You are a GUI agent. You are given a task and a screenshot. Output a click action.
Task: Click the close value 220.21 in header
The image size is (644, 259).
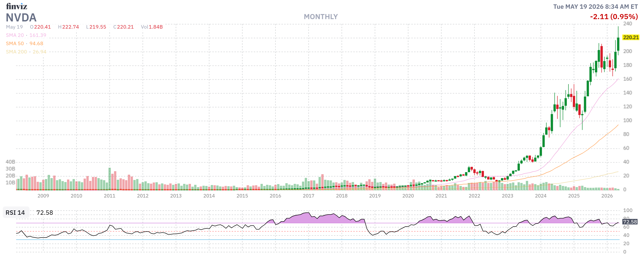[126, 27]
